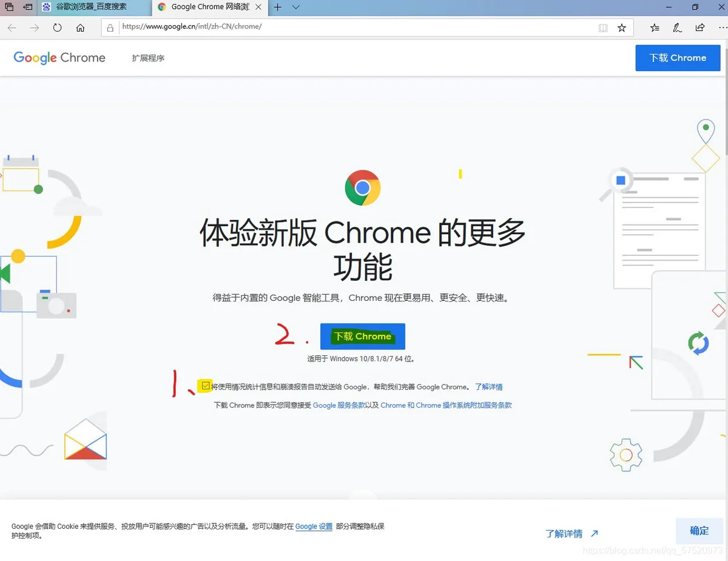Click the Google Chrome logo in page header

pos(59,58)
